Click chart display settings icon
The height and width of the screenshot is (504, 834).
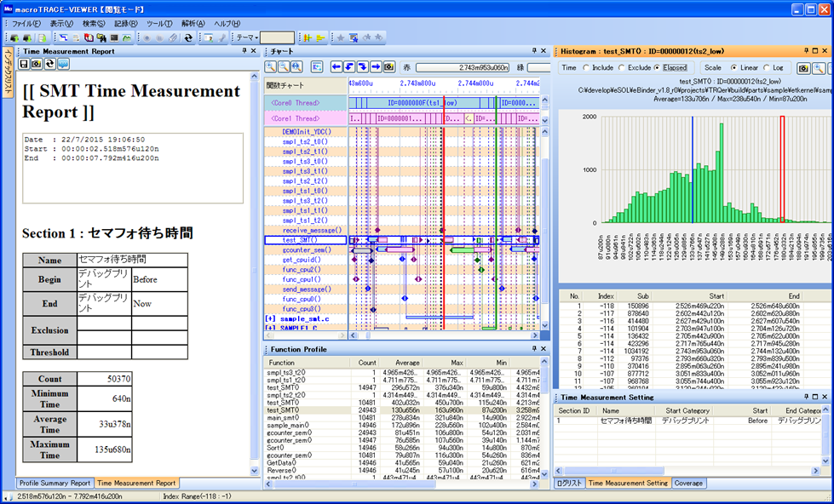(x=317, y=67)
